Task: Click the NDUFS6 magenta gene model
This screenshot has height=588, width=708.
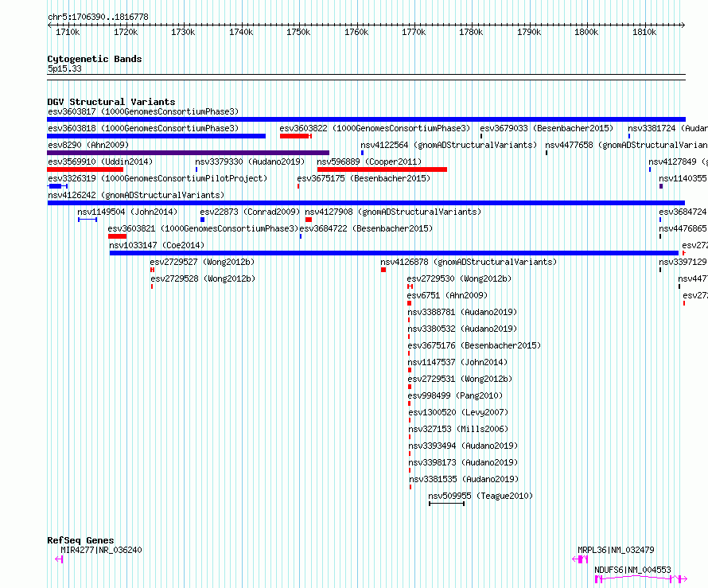Action: pyautogui.click(x=641, y=579)
